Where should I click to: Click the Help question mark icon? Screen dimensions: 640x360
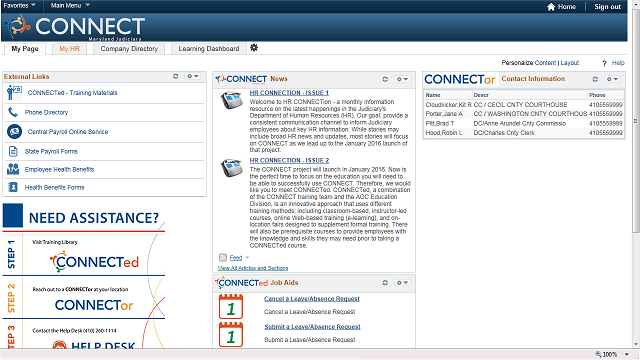pos(604,63)
